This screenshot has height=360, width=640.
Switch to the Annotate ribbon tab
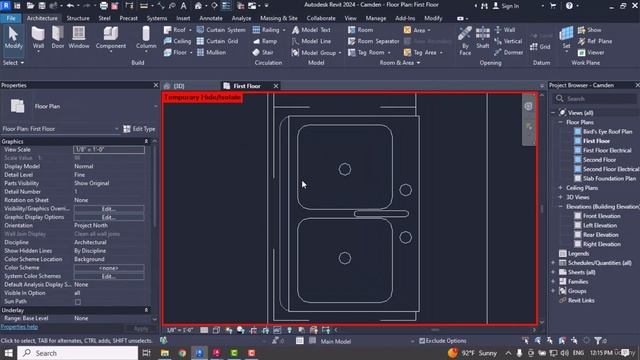[x=211, y=18]
